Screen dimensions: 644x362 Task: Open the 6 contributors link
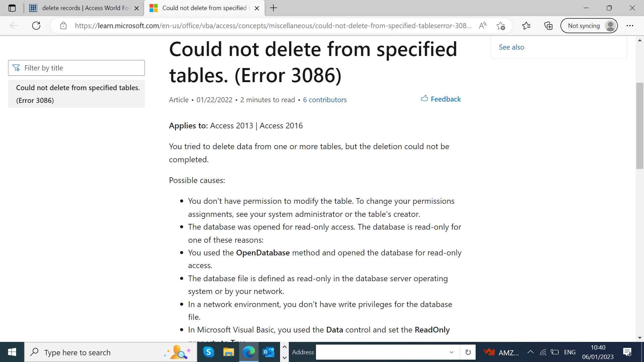tap(324, 100)
